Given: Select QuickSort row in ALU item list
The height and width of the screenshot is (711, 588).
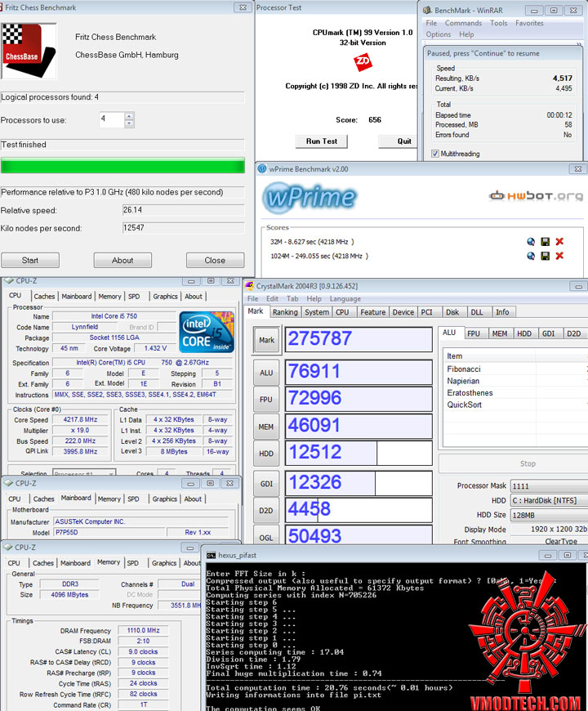Looking at the screenshot, I should coord(515,405).
